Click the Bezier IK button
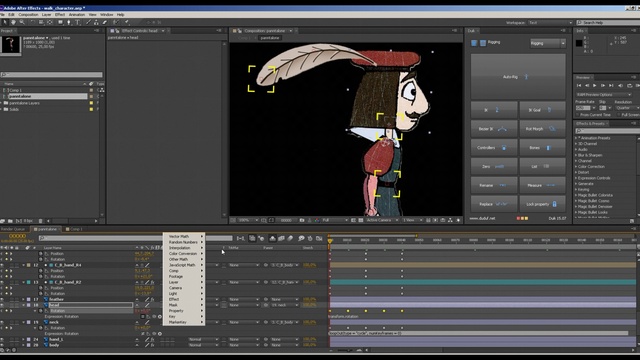640x360 pixels. point(494,129)
